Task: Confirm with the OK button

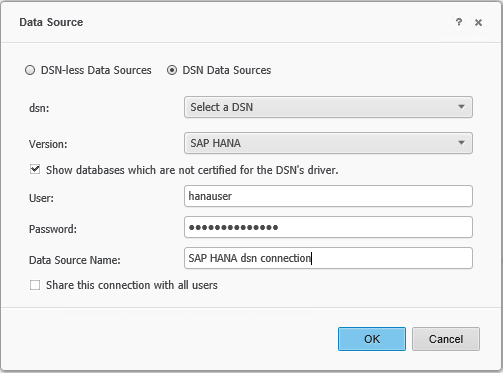Action: (x=372, y=339)
